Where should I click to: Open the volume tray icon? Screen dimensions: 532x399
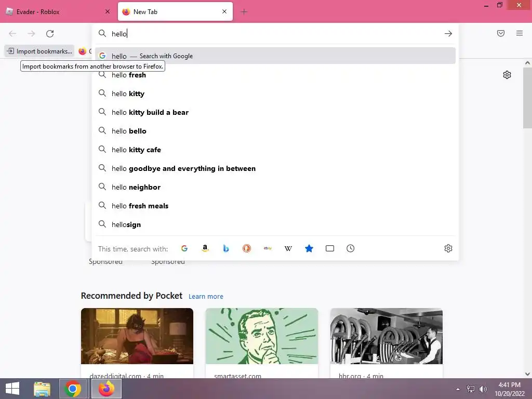pos(483,389)
